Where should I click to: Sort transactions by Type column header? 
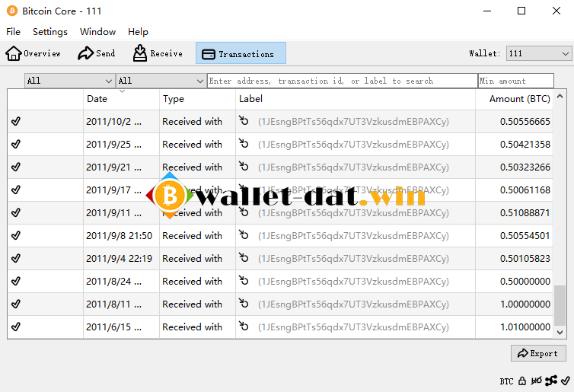pos(197,99)
